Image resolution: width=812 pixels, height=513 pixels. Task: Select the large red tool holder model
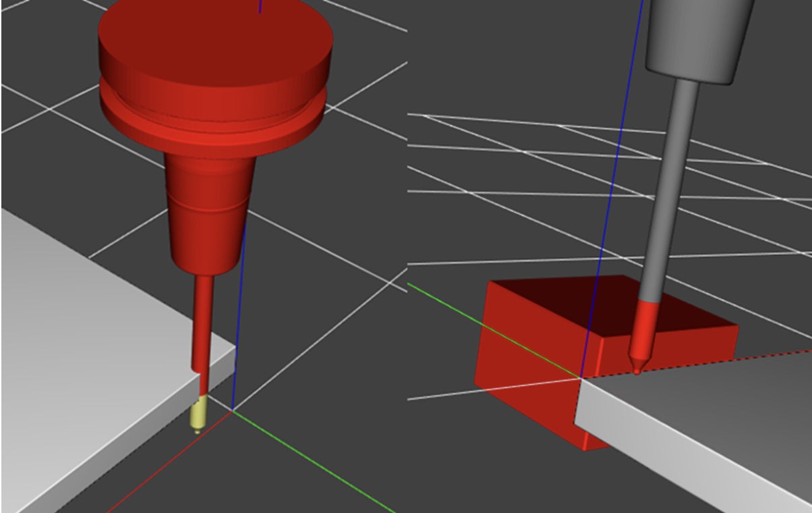tap(214, 135)
